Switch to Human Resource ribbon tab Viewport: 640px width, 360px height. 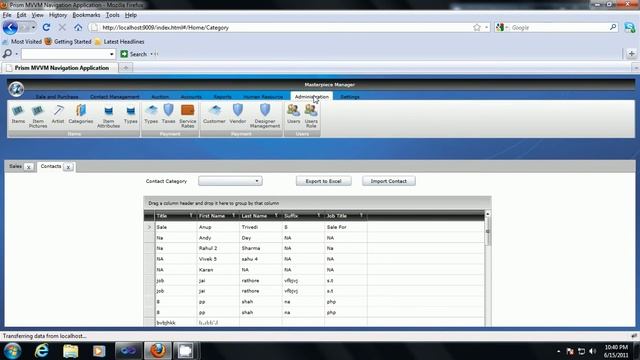[263, 97]
